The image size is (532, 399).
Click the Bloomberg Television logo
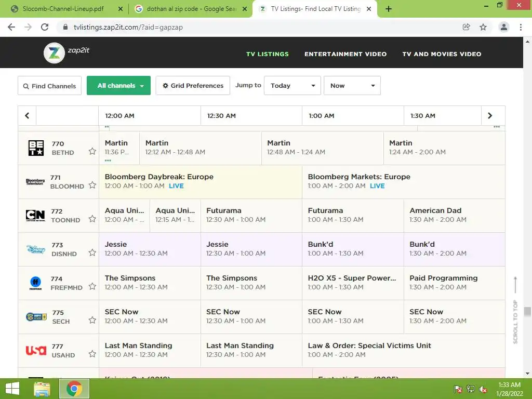click(35, 182)
